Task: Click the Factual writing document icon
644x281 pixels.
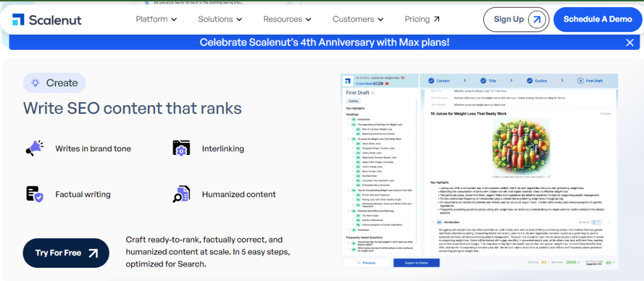Action: click(34, 194)
